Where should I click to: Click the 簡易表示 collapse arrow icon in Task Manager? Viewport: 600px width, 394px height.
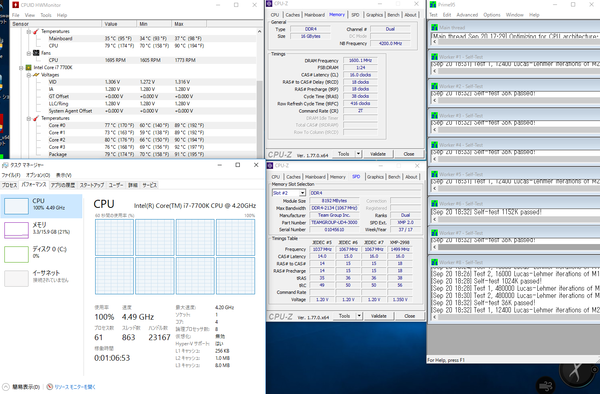[5, 387]
